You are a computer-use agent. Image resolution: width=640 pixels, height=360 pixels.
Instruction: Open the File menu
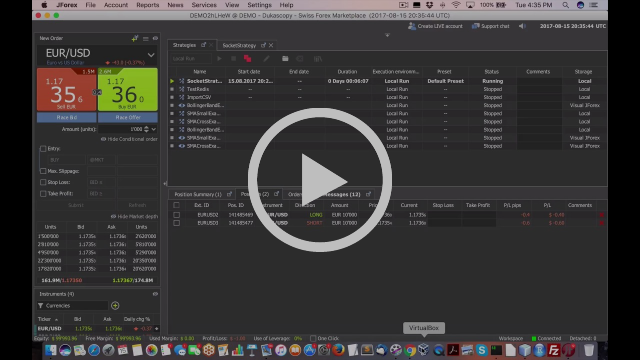tap(90, 5)
